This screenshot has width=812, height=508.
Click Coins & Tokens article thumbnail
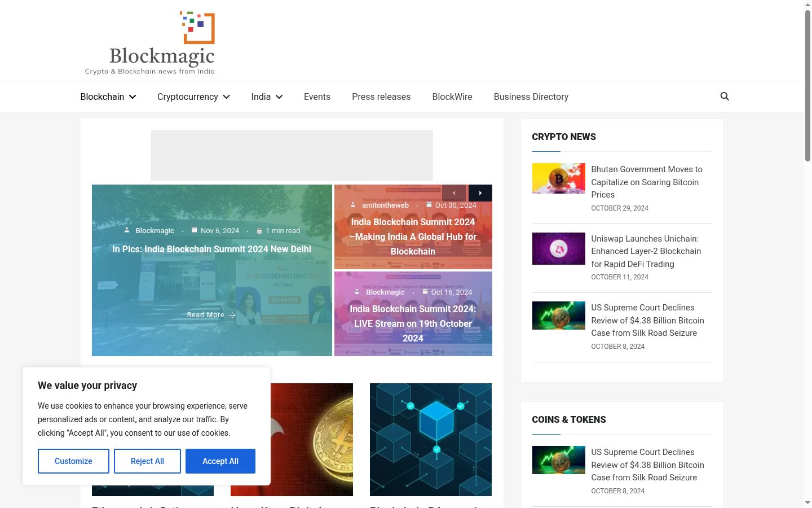[x=559, y=460]
